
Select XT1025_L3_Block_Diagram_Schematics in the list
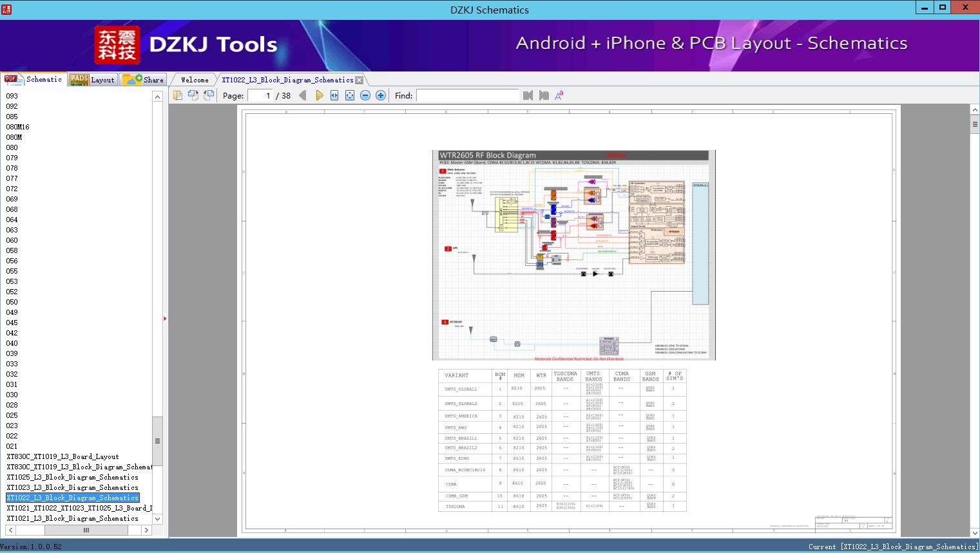pyautogui.click(x=72, y=477)
